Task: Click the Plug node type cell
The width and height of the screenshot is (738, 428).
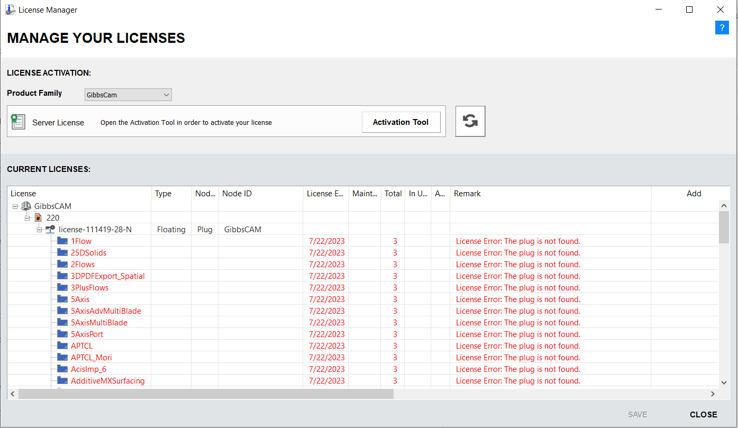Action: coord(205,229)
